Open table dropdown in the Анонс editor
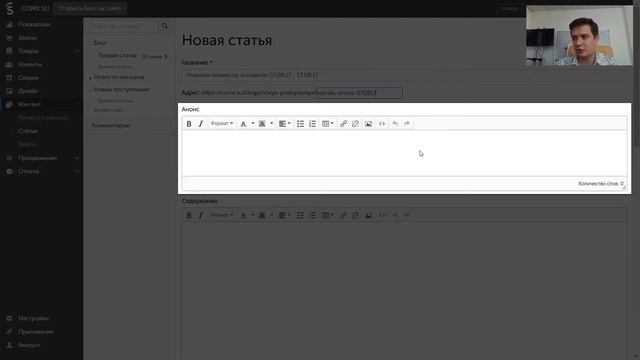 327,124
